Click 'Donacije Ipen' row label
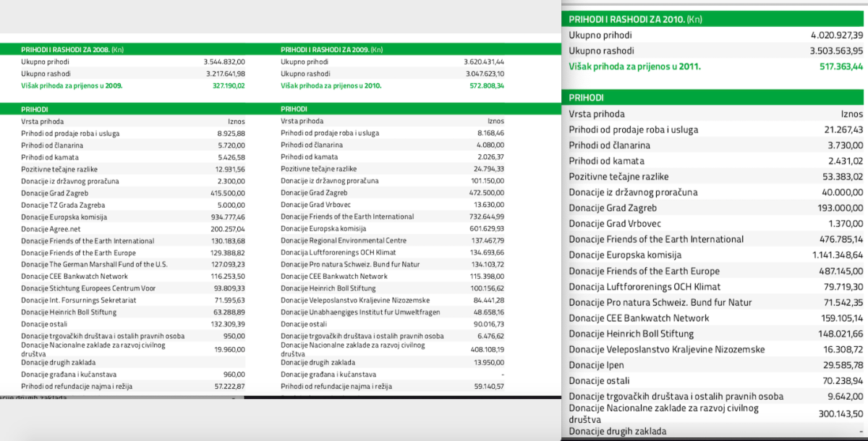Screen dimensions: 868x441 [x=597, y=366]
